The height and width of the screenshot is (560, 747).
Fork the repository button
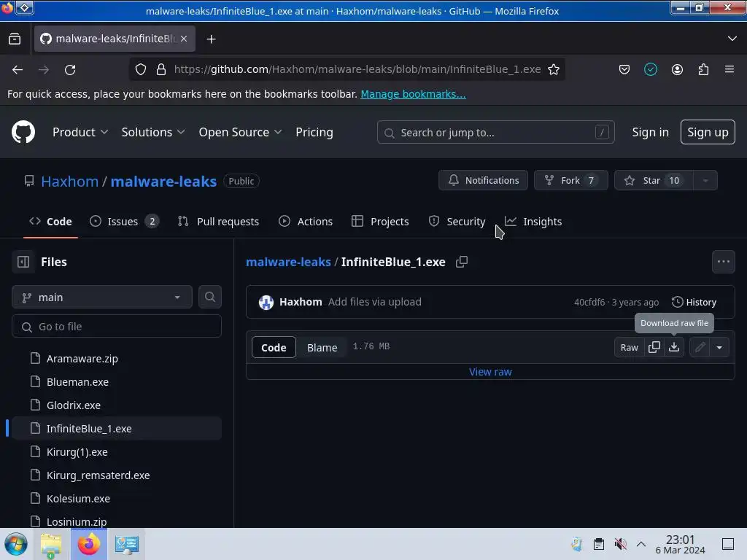[570, 181]
